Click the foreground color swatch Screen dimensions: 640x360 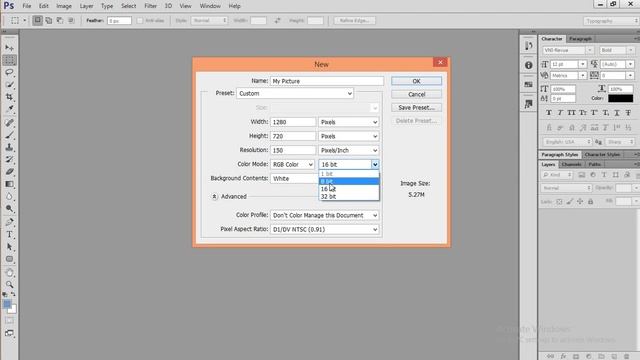[7, 304]
